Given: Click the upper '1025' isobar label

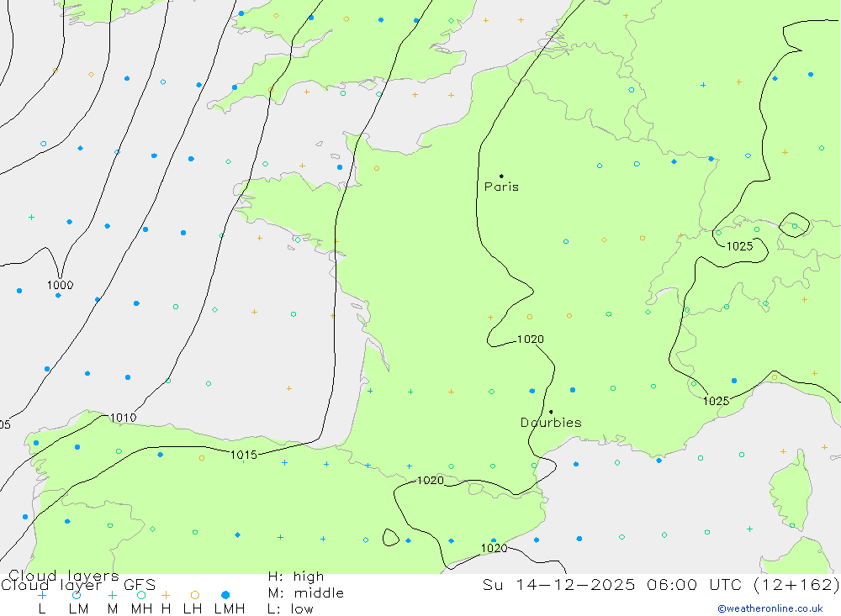Looking at the screenshot, I should pos(739,246).
